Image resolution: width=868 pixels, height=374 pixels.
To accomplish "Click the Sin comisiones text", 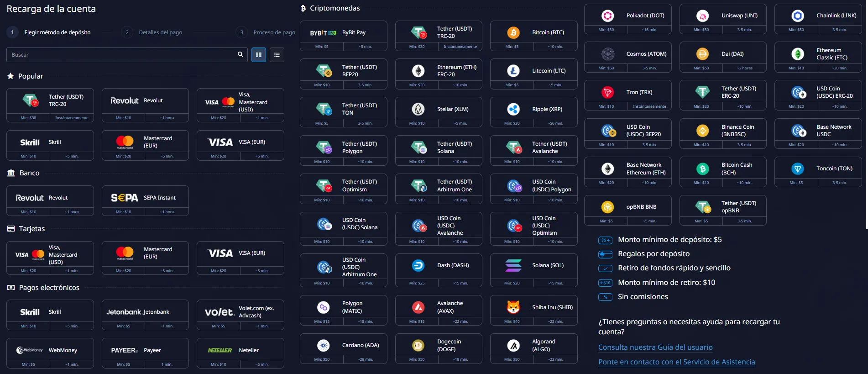I will click(643, 297).
